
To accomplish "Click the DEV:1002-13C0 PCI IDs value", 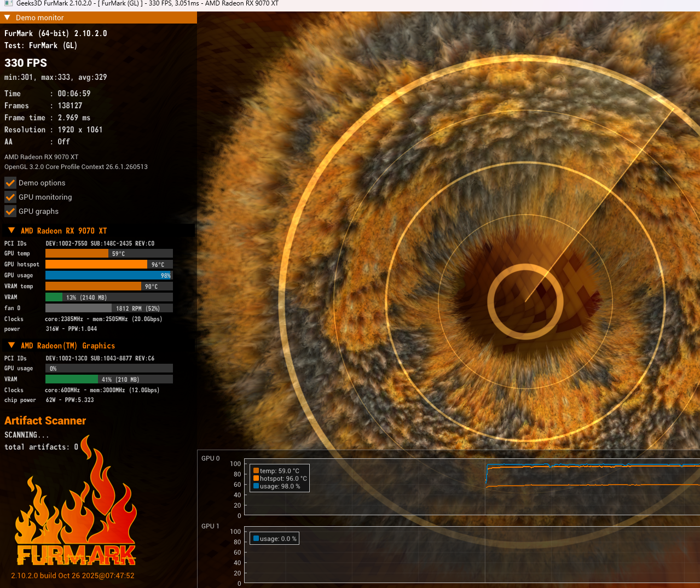I will tap(100, 358).
